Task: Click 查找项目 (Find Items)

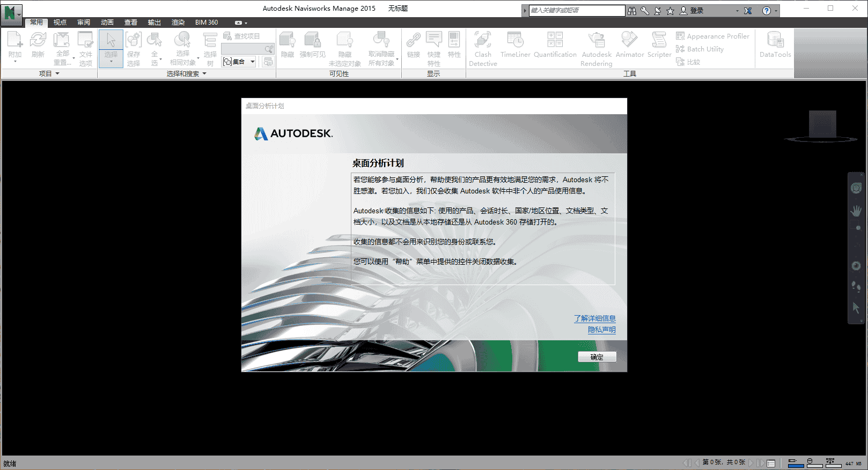Action: [241, 36]
